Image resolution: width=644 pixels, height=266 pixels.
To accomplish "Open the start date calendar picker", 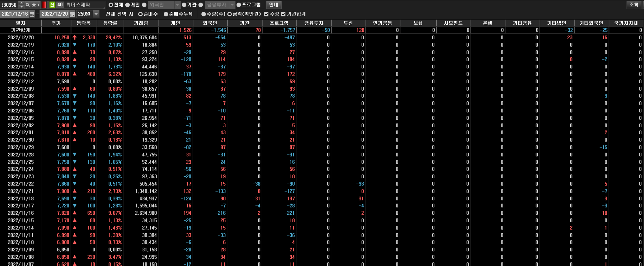I will 32,14.
